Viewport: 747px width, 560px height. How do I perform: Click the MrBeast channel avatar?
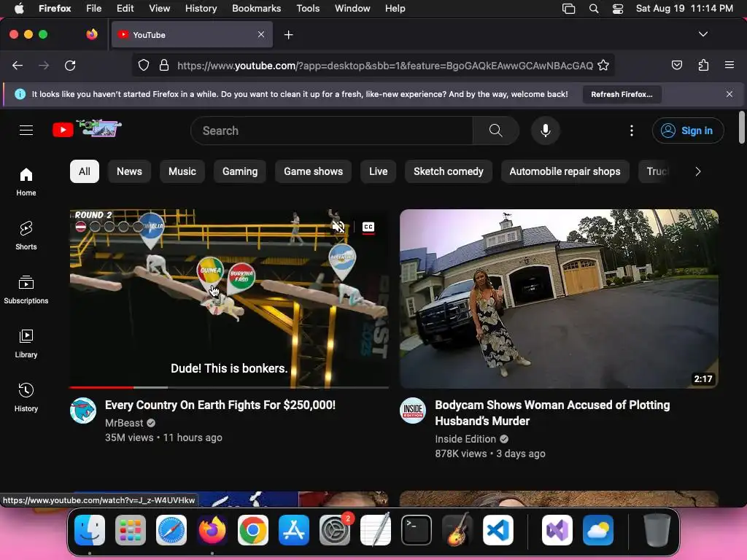click(x=83, y=411)
